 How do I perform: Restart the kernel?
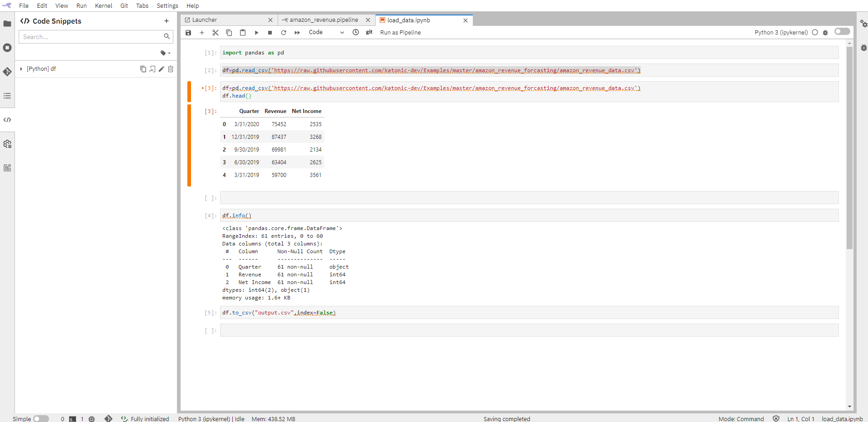(284, 33)
